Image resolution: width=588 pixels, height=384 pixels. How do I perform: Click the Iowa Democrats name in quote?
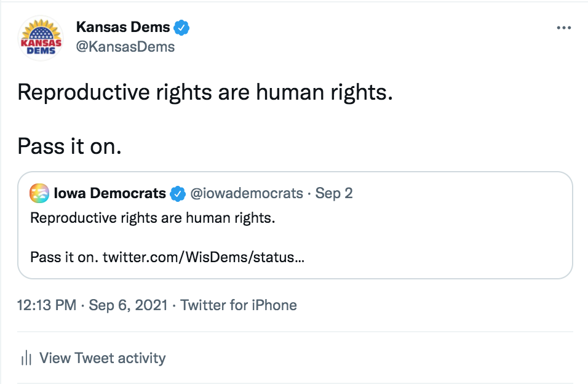pos(109,193)
